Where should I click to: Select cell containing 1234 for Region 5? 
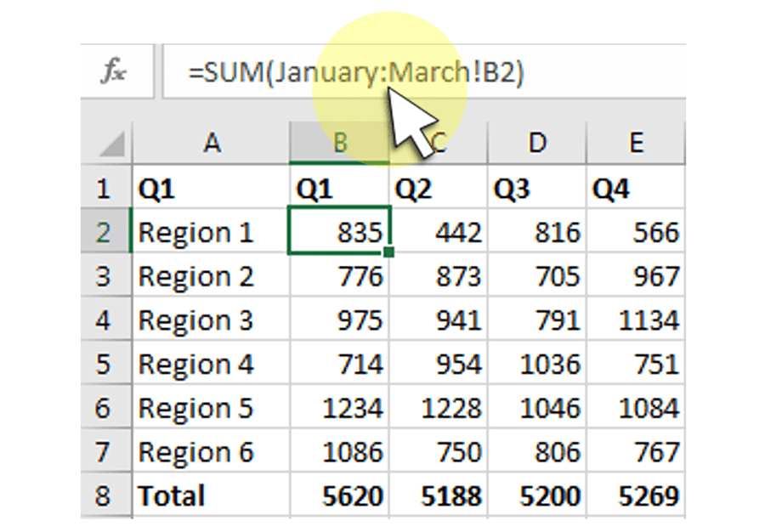coord(340,409)
